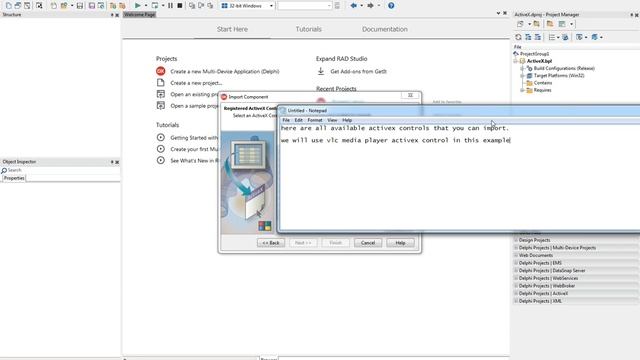This screenshot has height=360, width=640.
Task: Open Notepad Edit menu
Action: click(x=299, y=120)
